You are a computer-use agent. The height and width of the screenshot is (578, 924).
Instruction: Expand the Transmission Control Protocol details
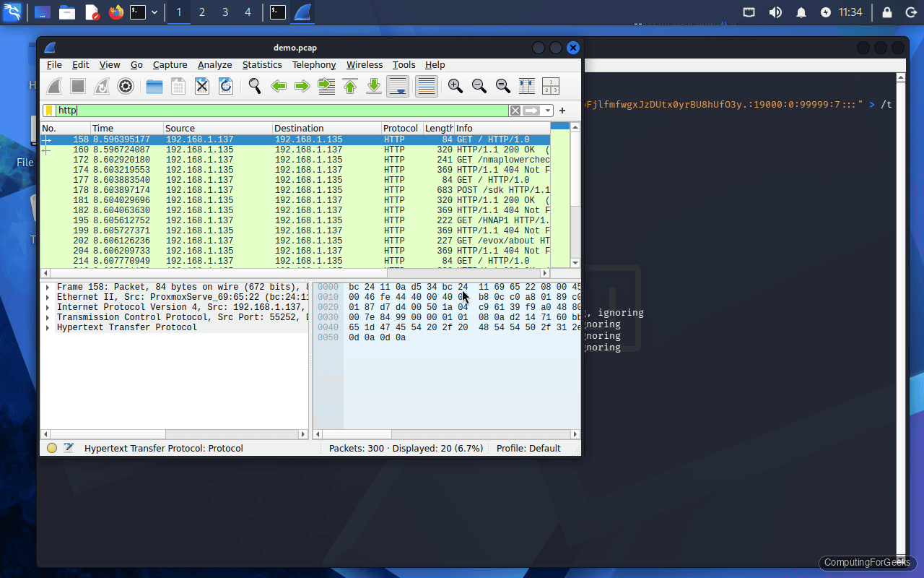click(48, 317)
